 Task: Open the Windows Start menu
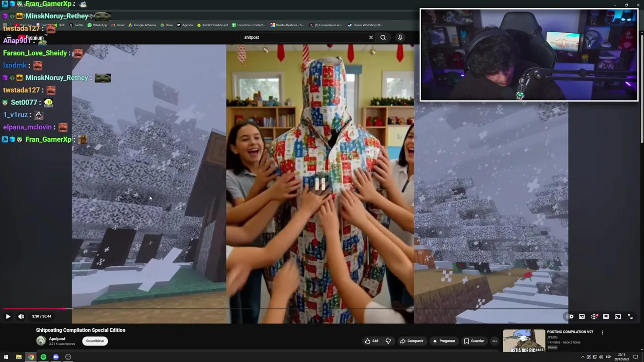click(x=6, y=357)
